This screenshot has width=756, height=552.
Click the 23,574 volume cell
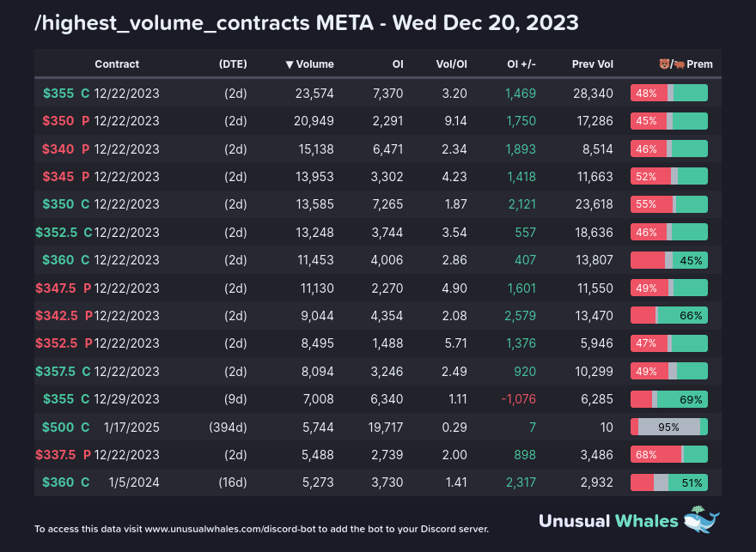coord(313,94)
